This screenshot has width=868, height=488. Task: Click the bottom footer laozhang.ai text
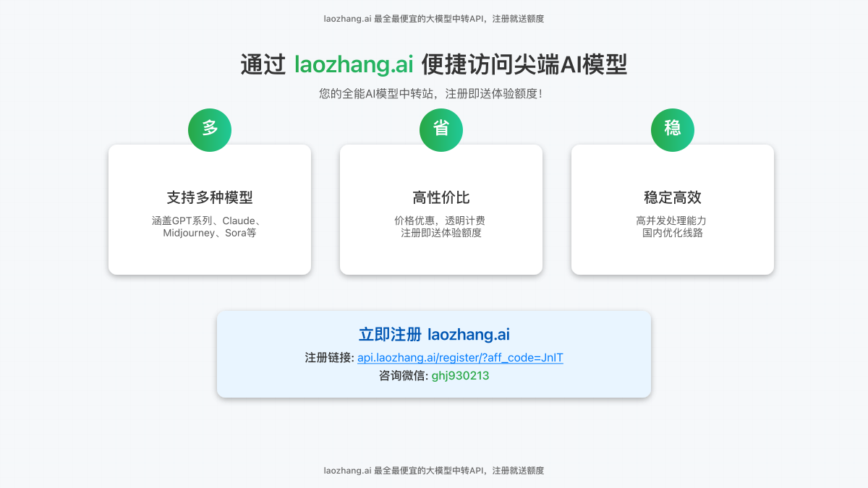pos(434,471)
